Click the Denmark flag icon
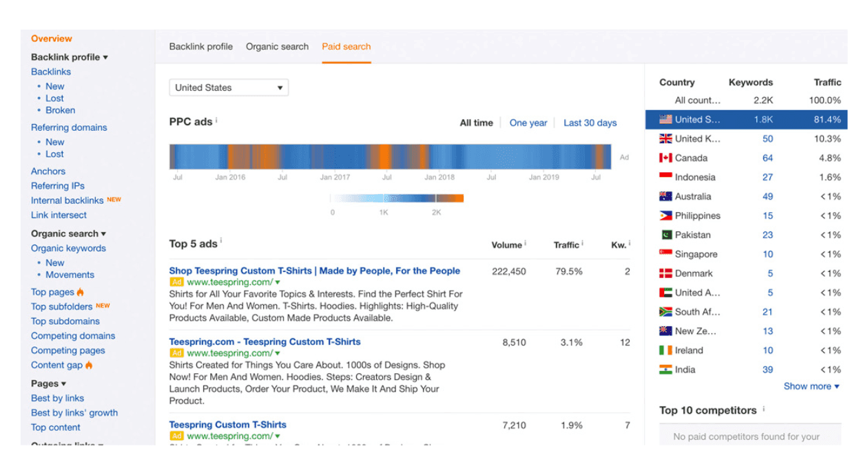868x475 pixels. [665, 273]
